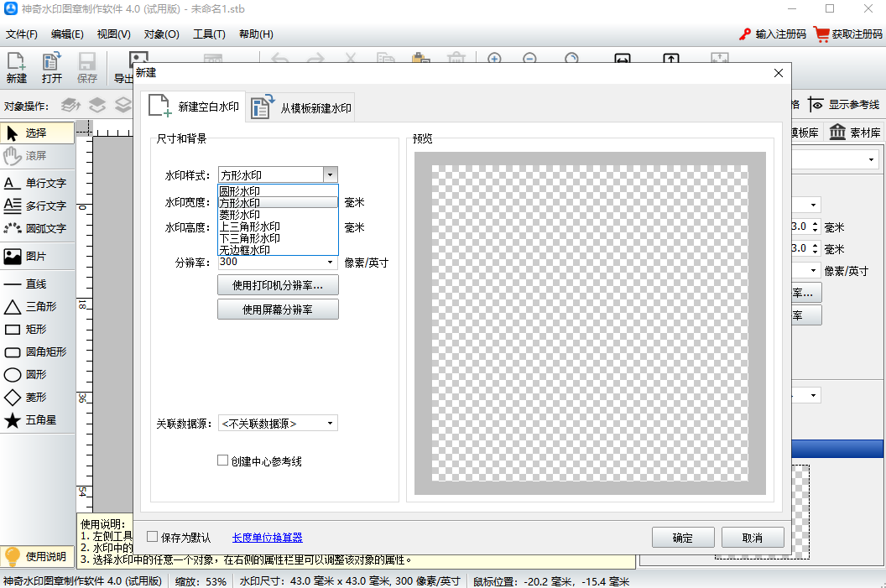Pick the 圆弧文字 arc text tool
This screenshot has width=886, height=588.
pos(37,228)
